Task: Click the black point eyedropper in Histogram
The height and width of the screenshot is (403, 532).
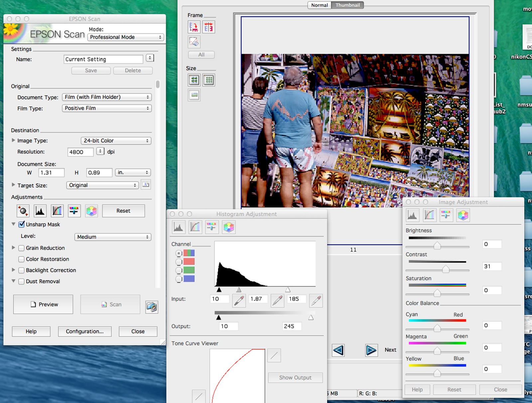Action: pyautogui.click(x=239, y=301)
